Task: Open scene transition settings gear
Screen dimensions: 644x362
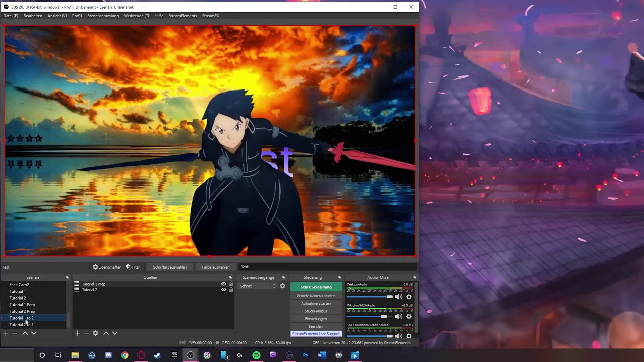Action: click(282, 286)
